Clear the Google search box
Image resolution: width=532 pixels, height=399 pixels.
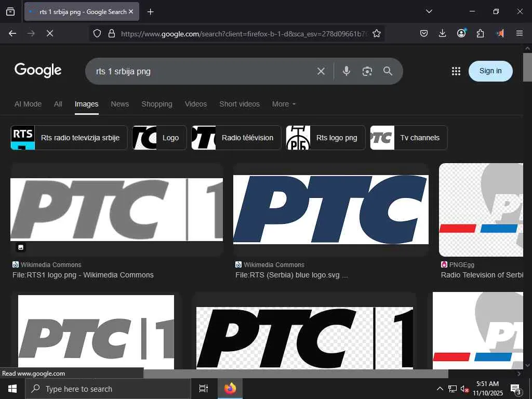(321, 71)
